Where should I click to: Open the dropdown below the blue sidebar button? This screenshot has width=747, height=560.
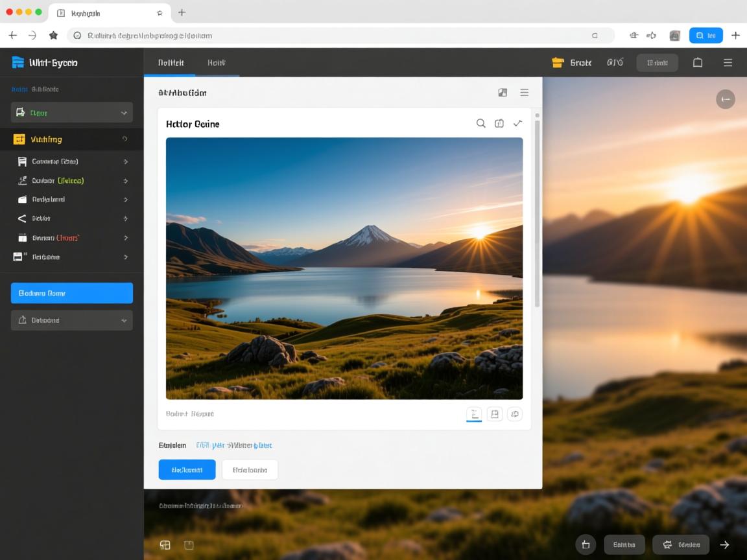tap(72, 320)
